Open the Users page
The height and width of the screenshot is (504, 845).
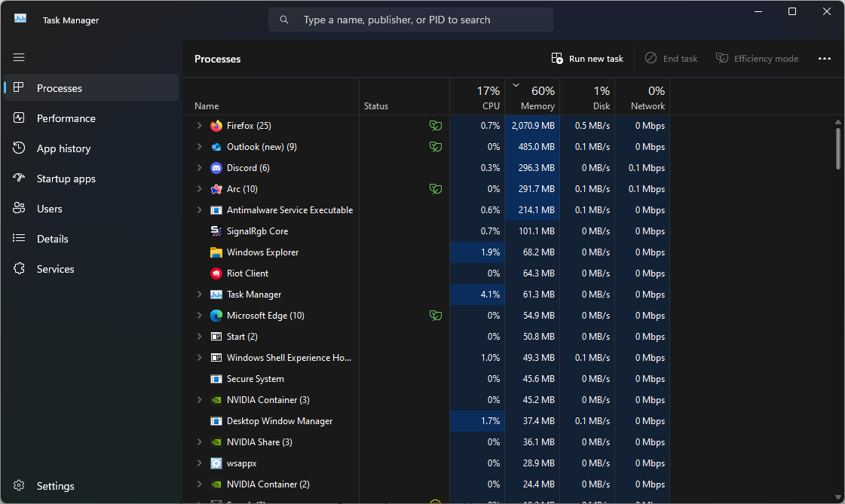coord(91,209)
